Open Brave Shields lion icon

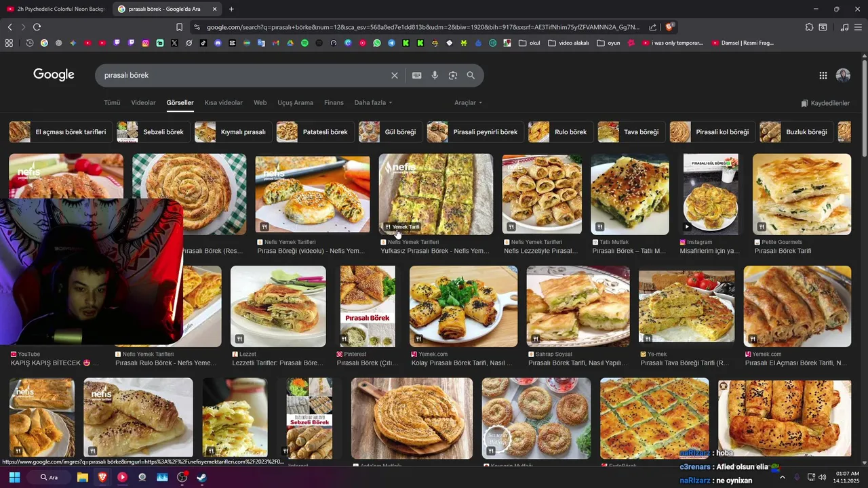[669, 27]
